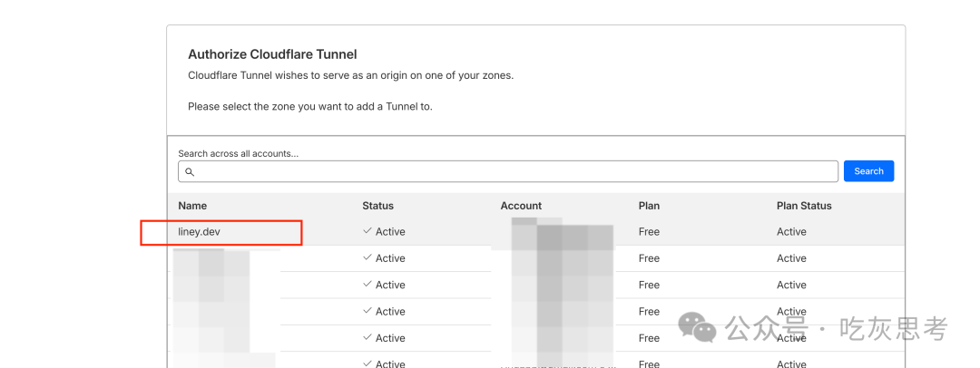Click the Authorize Cloudflare Tunnel heading
The width and height of the screenshot is (980, 368).
(x=272, y=54)
